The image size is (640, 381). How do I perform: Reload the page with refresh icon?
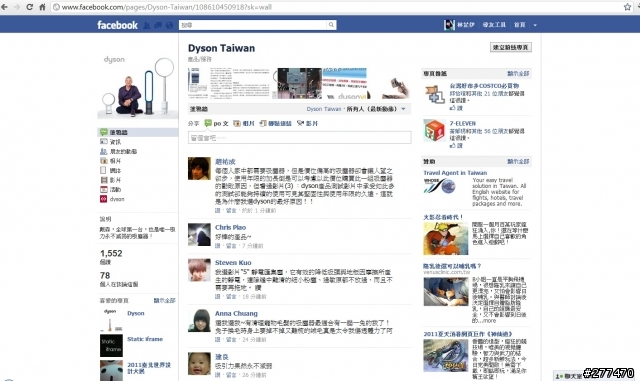click(29, 7)
